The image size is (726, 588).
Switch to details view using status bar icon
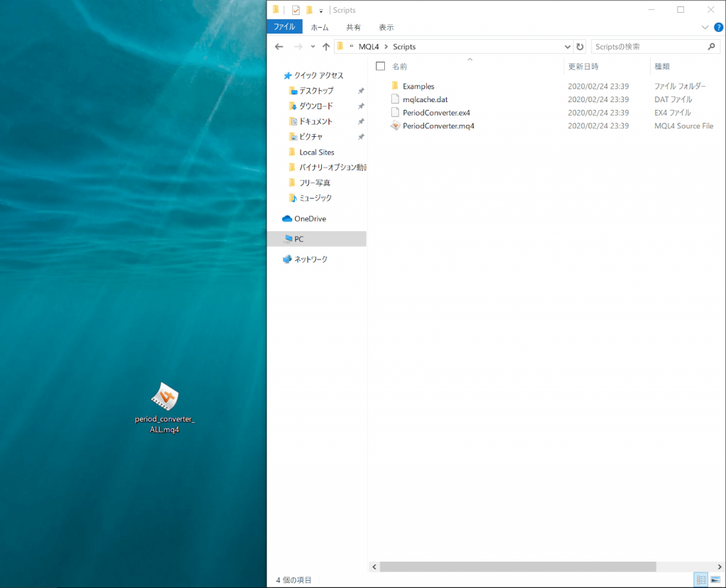(701, 579)
